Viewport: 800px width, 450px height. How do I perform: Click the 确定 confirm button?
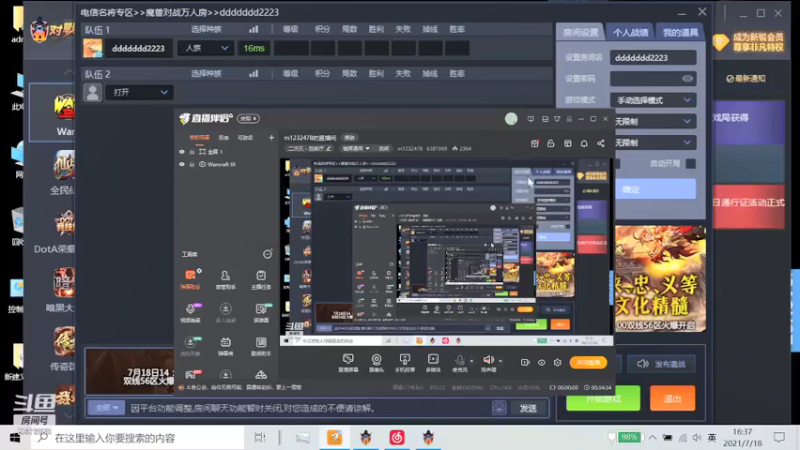[x=655, y=189]
